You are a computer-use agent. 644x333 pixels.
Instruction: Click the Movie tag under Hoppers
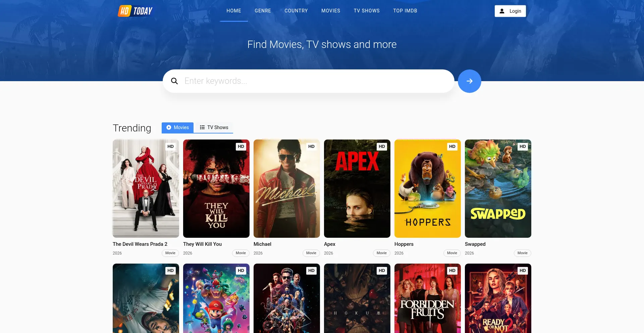(x=452, y=253)
